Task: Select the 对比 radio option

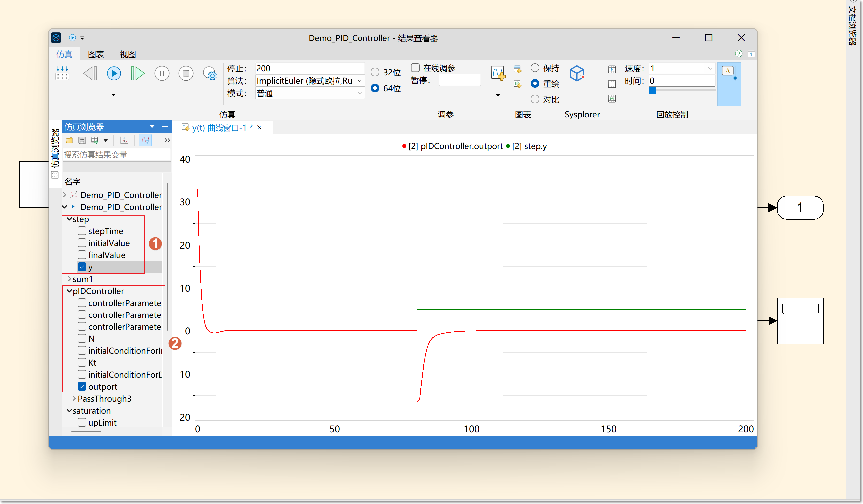Action: tap(535, 99)
